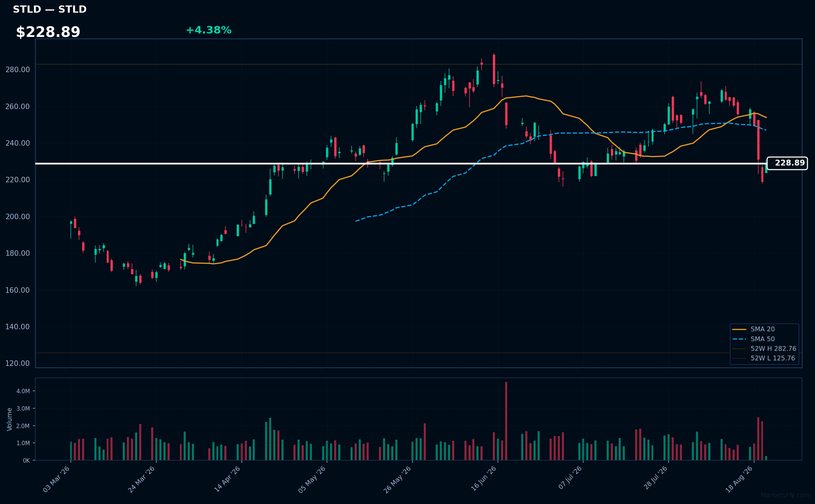The image size is (815, 504).
Task: Select the $228.89 current price header
Action: point(48,32)
